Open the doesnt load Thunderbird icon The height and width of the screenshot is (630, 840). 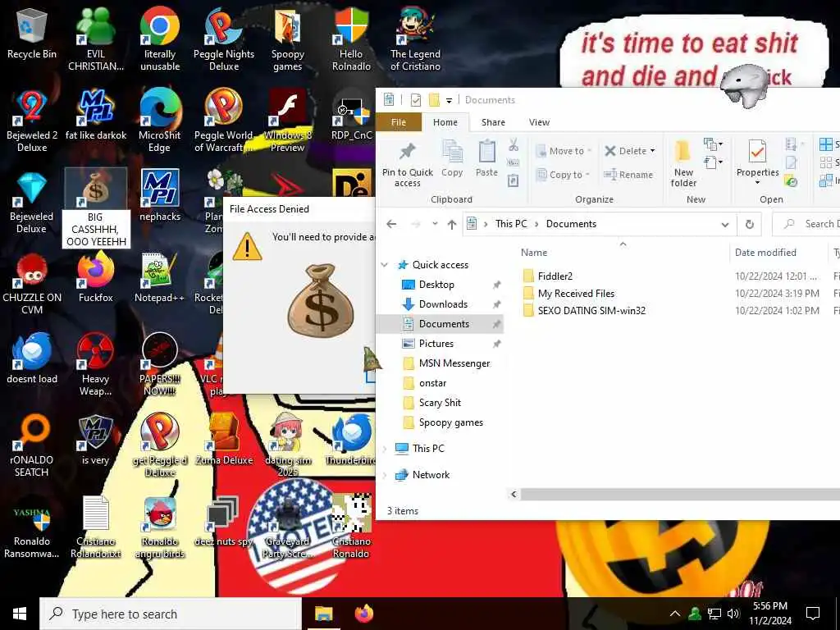coord(32,358)
